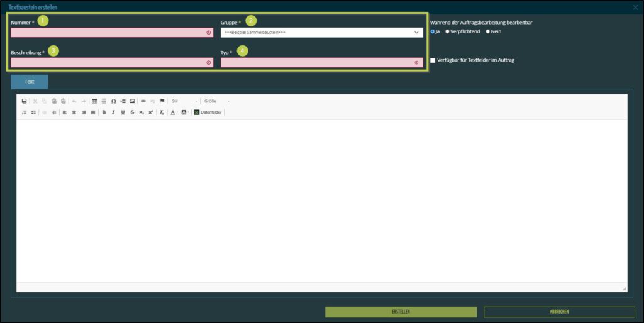Screen dimensions: 644x323
Task: Open the Gruppe dropdown
Action: click(x=321, y=32)
